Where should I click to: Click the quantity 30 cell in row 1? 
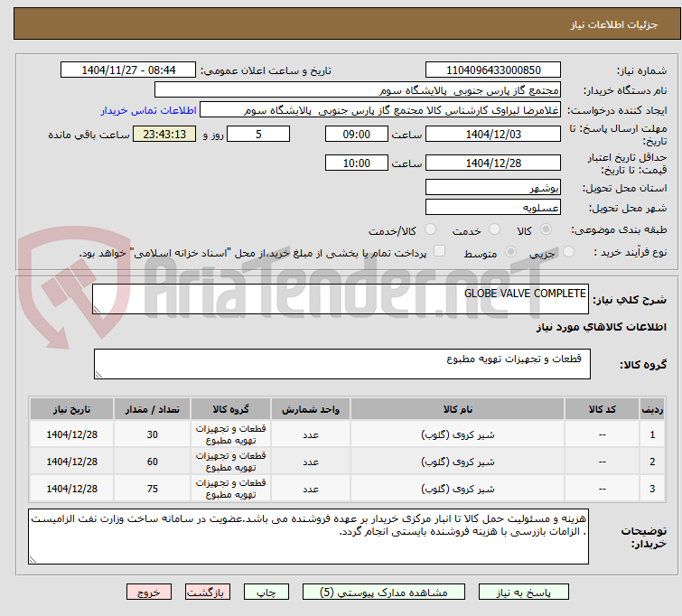[153, 434]
